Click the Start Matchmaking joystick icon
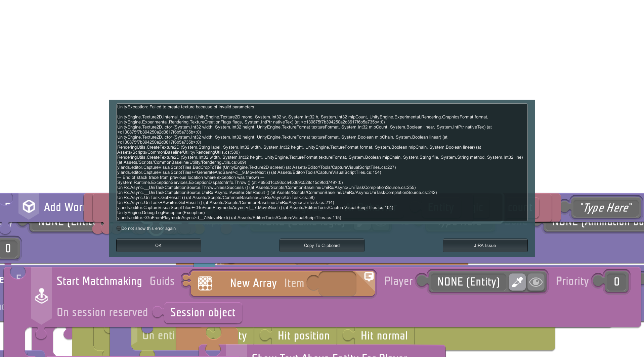This screenshot has height=357, width=644. tap(42, 296)
